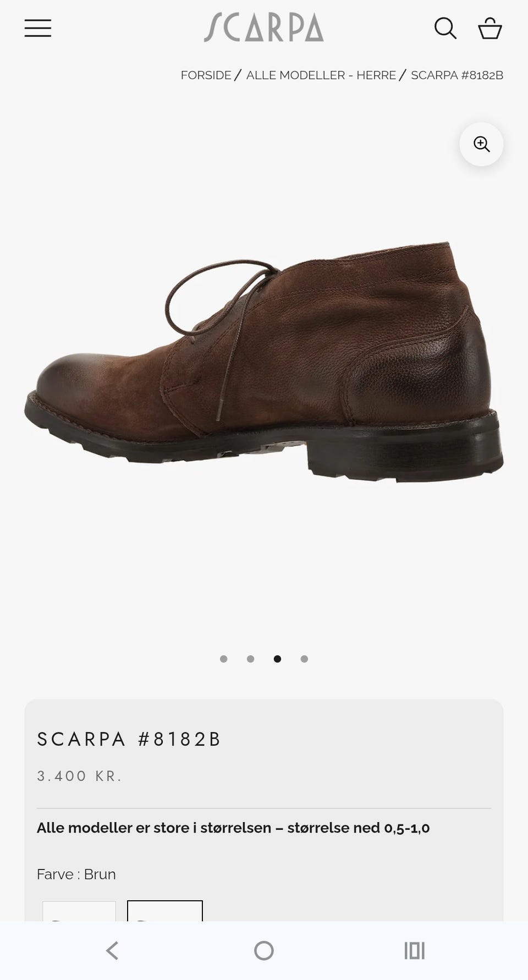
Task: Click the SCARPA #8182B breadcrumb
Action: (x=457, y=75)
